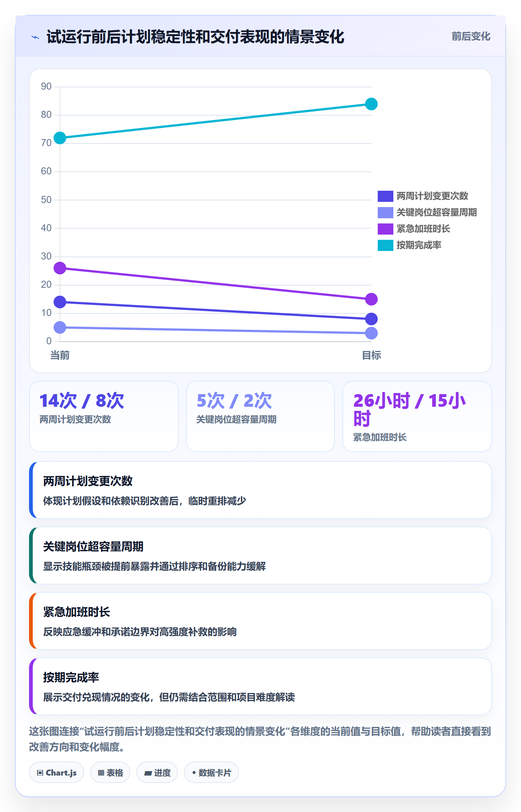
Task: Click the 目标 x-axis label
Action: pyautogui.click(x=371, y=355)
